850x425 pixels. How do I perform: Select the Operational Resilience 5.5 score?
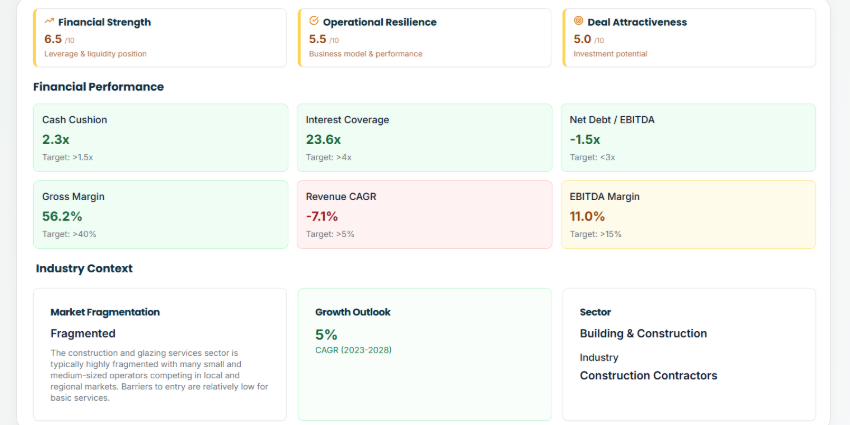(x=318, y=38)
